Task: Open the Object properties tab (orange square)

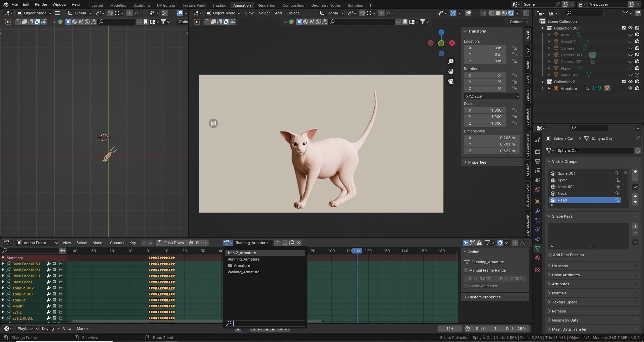Action: [538, 202]
